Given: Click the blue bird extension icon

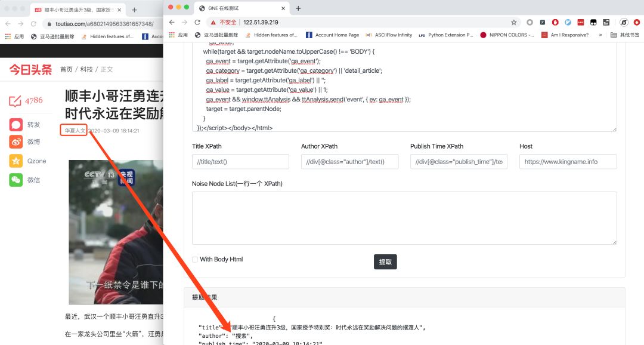Looking at the screenshot, I should click(x=568, y=22).
